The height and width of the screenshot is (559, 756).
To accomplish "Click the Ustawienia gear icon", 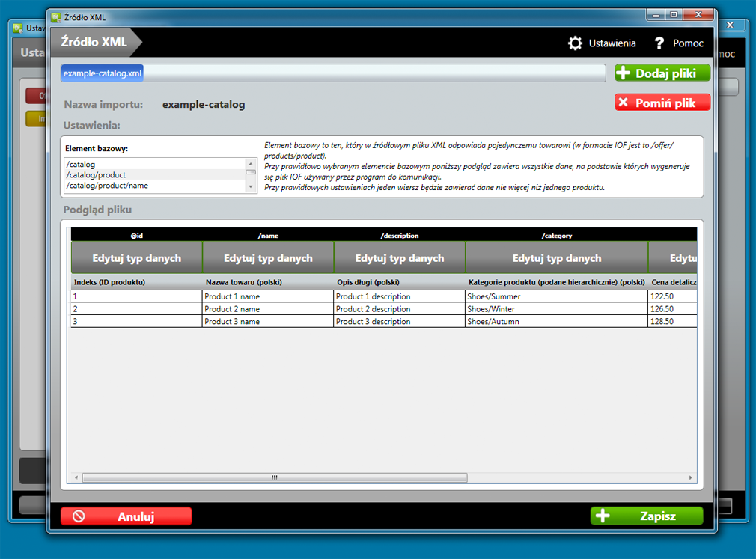I will pyautogui.click(x=575, y=43).
